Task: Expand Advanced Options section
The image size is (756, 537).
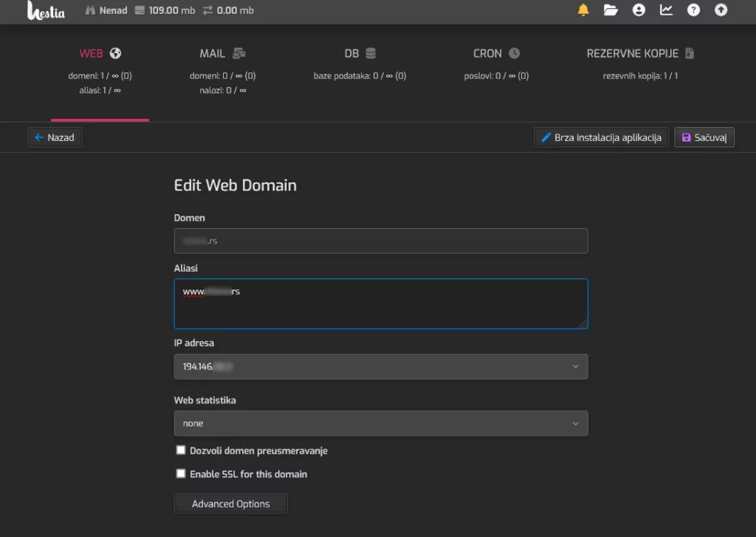Action: tap(231, 504)
